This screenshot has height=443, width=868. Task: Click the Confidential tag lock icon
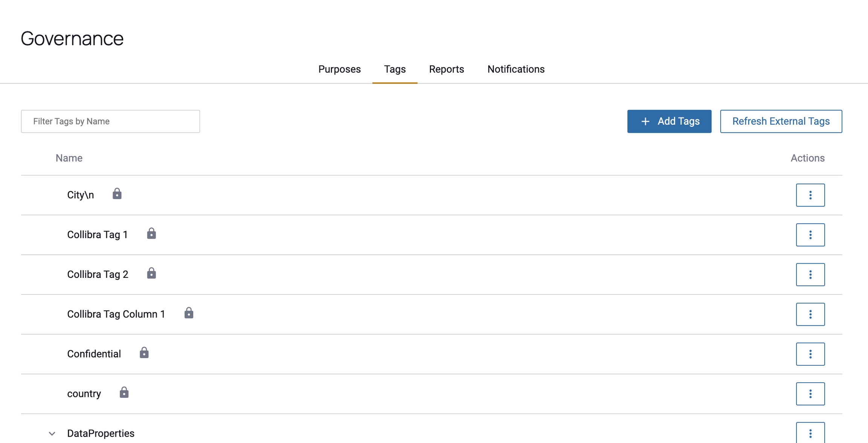click(144, 353)
